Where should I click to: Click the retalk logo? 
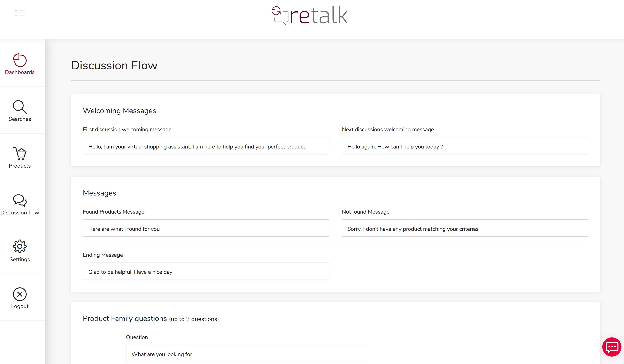point(310,16)
